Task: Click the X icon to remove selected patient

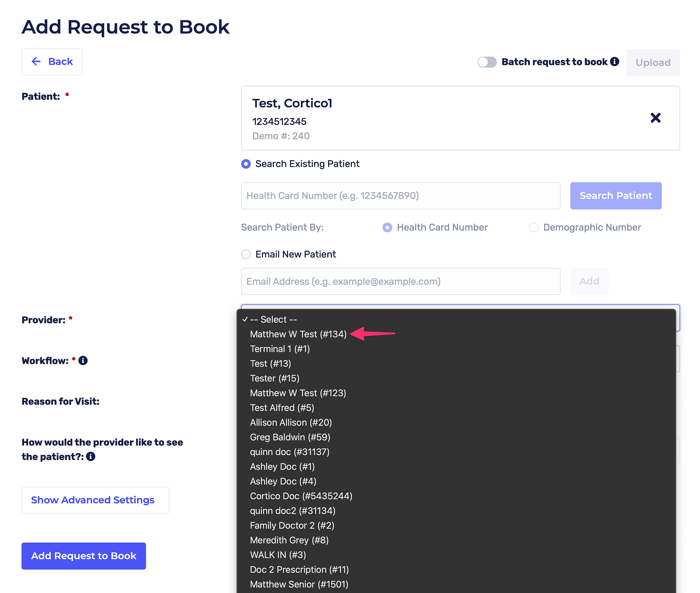Action: tap(655, 118)
